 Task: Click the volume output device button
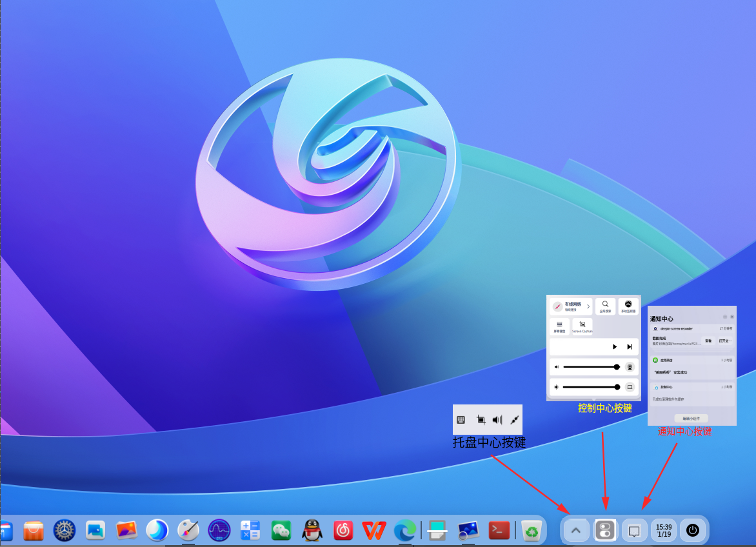pyautogui.click(x=630, y=366)
